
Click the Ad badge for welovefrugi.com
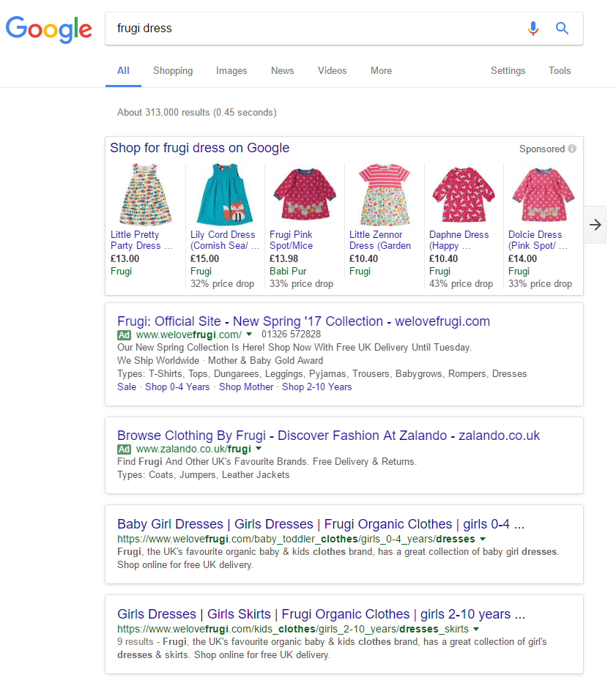(x=125, y=335)
